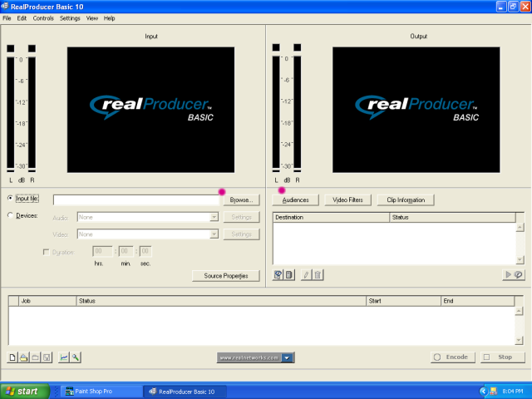Open the Edit menu
Screen dimensions: 532x399
[x=22, y=18]
